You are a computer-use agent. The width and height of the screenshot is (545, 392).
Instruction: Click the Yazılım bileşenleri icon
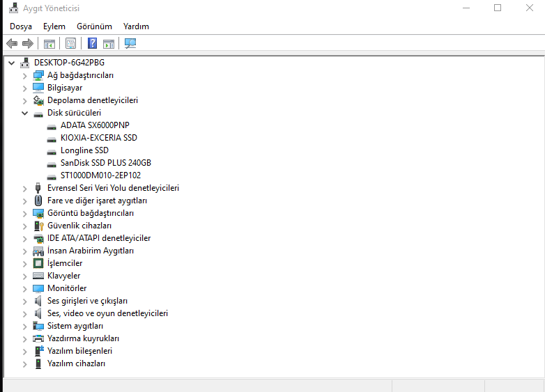(x=39, y=351)
